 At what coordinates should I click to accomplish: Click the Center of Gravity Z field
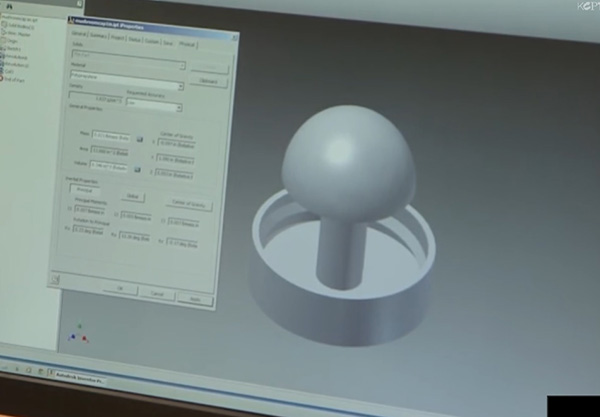[174, 175]
